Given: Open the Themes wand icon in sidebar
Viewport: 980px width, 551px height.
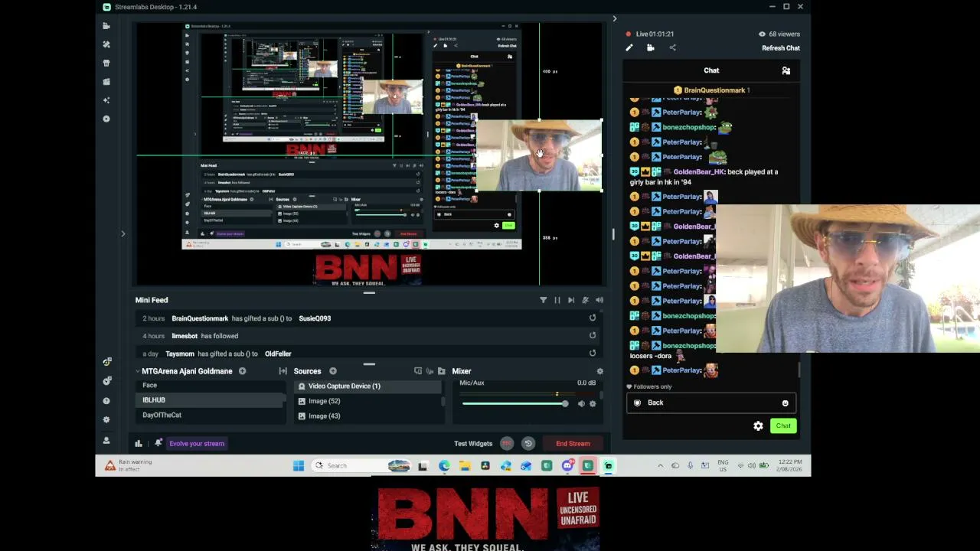Looking at the screenshot, I should (x=106, y=44).
